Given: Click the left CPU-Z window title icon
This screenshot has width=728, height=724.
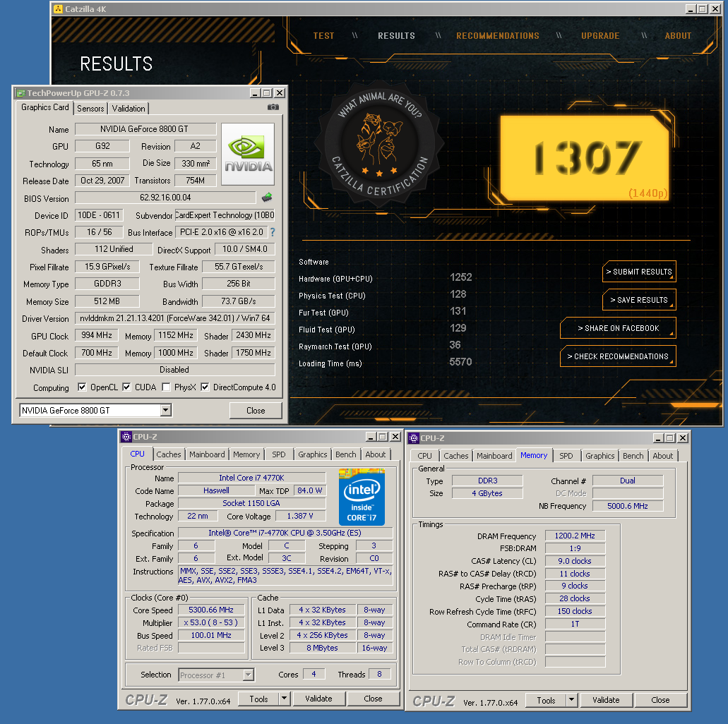Looking at the screenshot, I should tap(126, 437).
